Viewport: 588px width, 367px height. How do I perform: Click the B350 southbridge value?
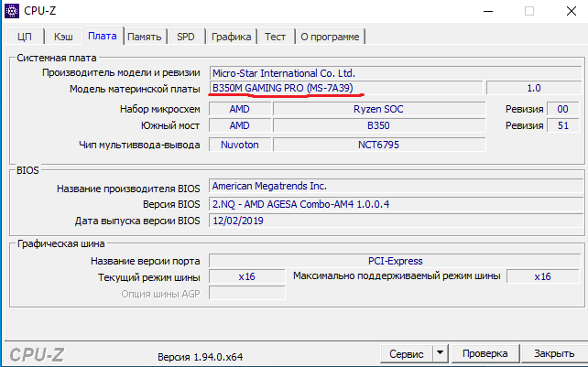pyautogui.click(x=379, y=125)
